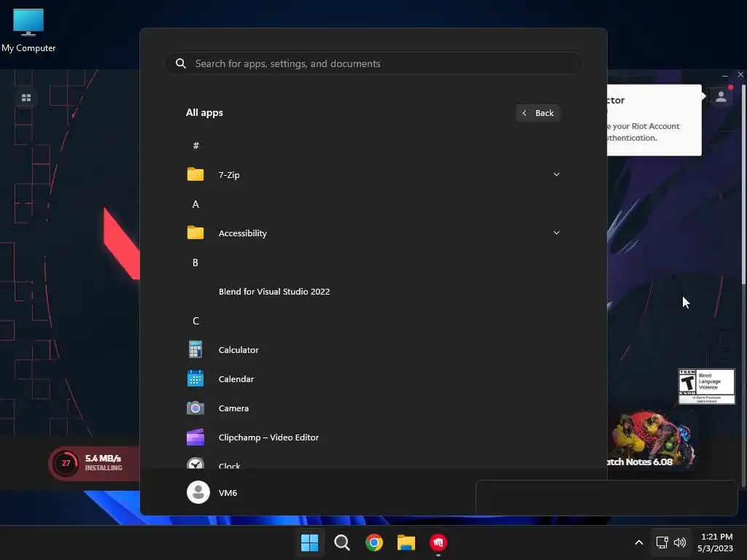
Task: Focus the Start menu search field
Action: tap(373, 63)
